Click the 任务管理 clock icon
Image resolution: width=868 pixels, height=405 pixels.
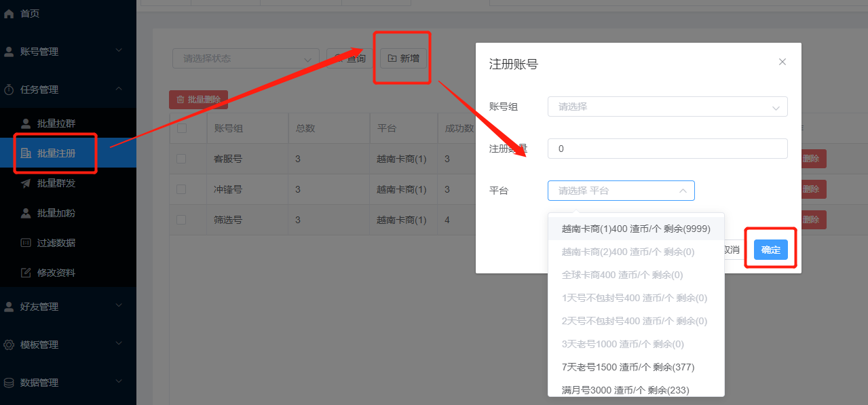pos(9,90)
